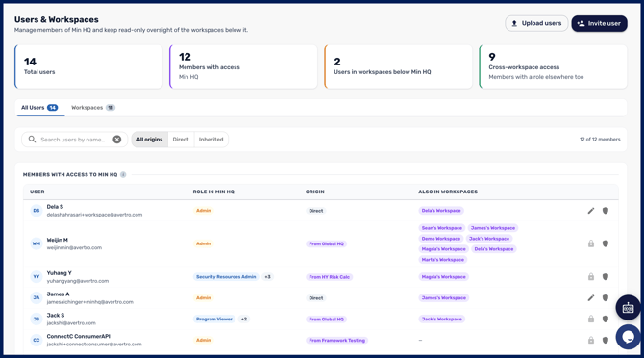Screen dimensions: 644x358
Task: Filter members by Inherited origin
Action: coord(211,140)
